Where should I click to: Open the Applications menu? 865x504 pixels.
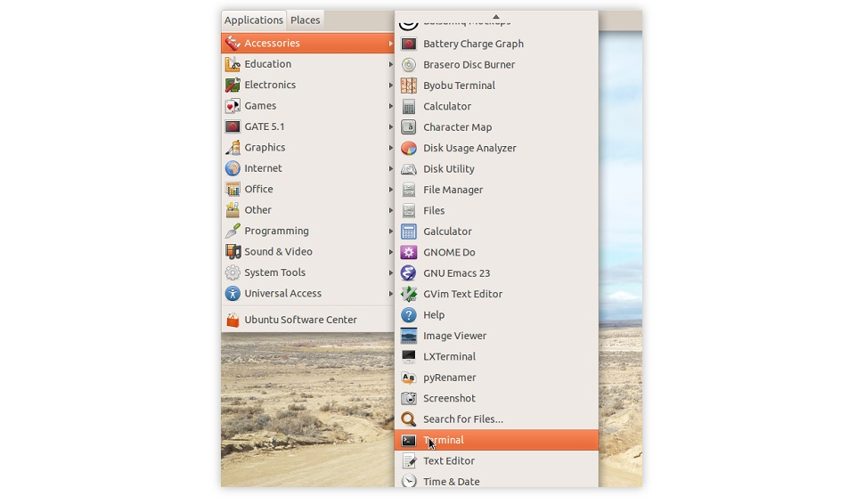pos(254,20)
